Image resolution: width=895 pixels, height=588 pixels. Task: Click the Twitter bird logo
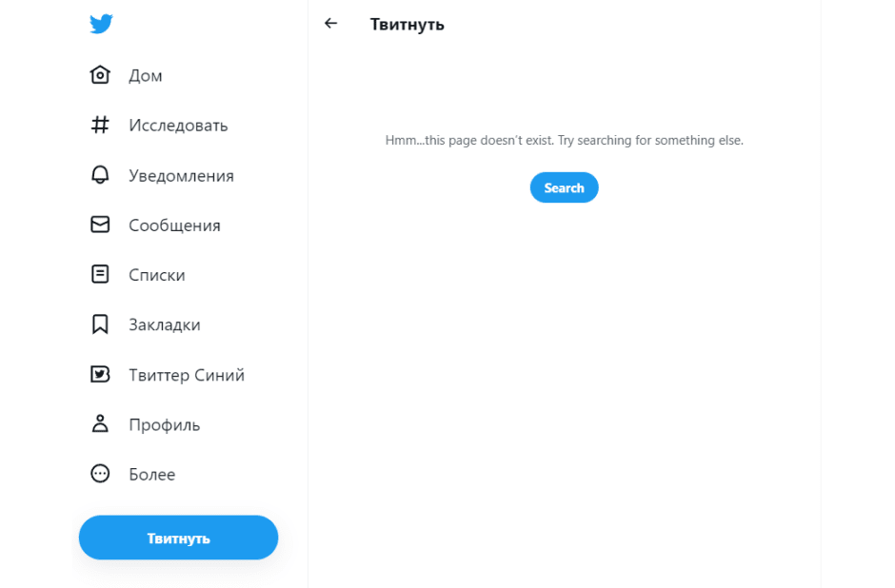[101, 24]
